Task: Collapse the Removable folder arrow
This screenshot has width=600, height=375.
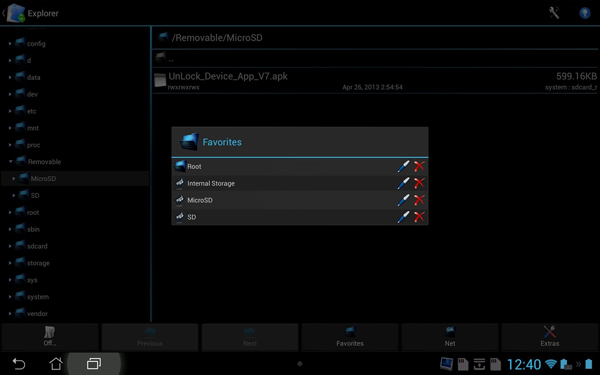Action: [x=11, y=161]
